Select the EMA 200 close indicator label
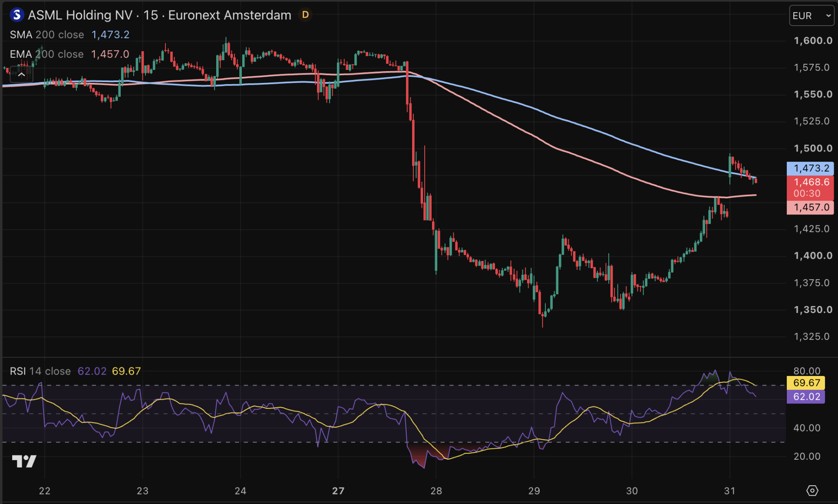 point(47,54)
